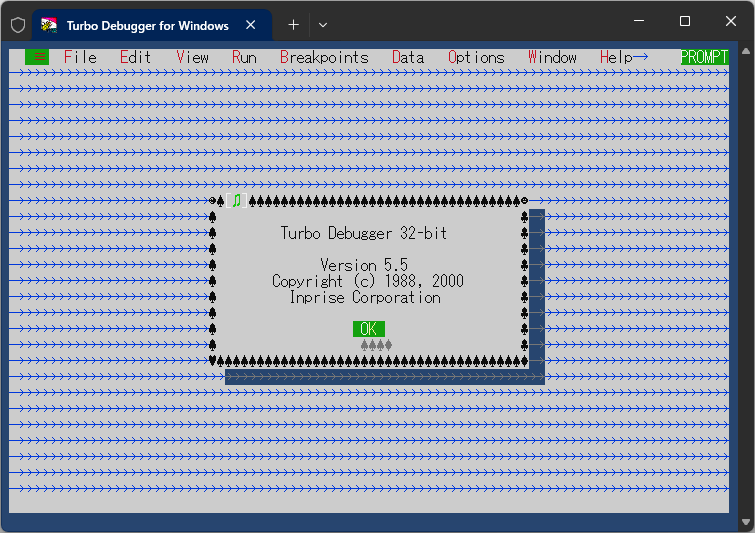The width and height of the screenshot is (755, 533).
Task: Open the Data menu
Action: point(408,57)
